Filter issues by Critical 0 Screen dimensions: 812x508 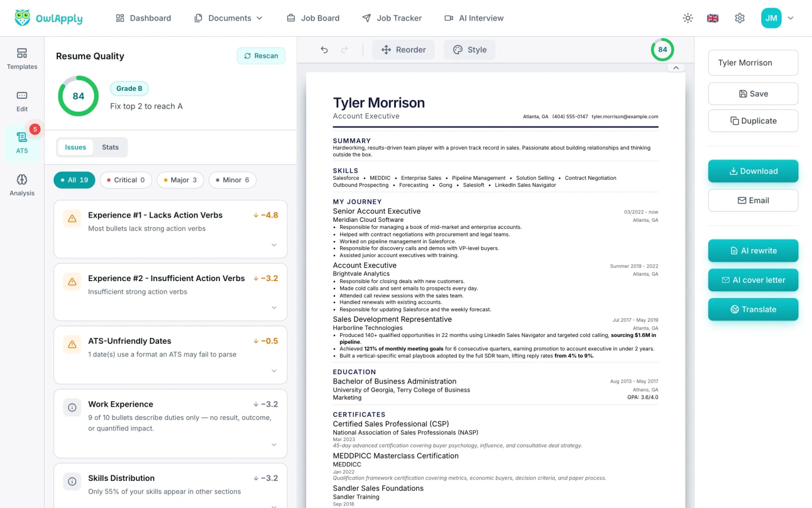click(x=126, y=180)
